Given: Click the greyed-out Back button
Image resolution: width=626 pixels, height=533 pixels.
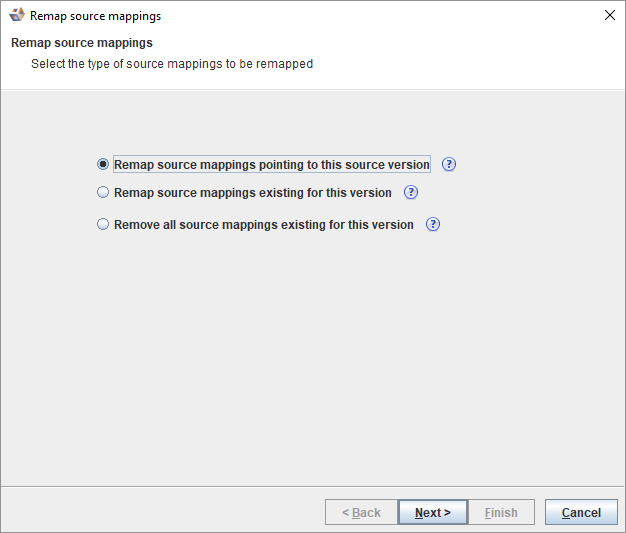Looking at the screenshot, I should point(361,512).
